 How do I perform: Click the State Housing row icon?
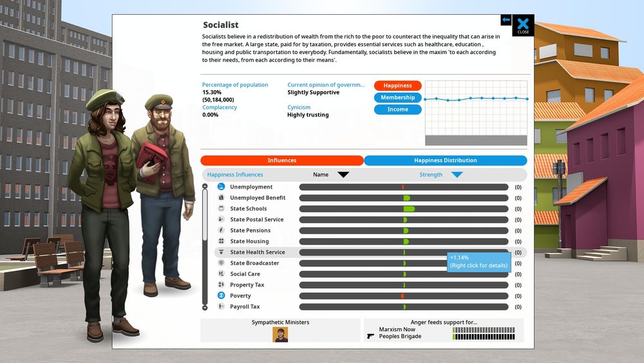coord(221,241)
